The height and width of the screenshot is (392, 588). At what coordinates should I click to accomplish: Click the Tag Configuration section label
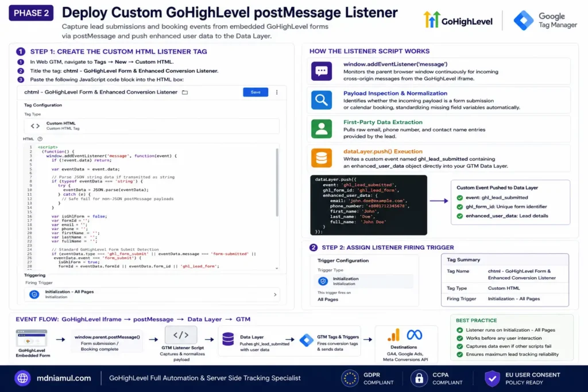click(43, 105)
